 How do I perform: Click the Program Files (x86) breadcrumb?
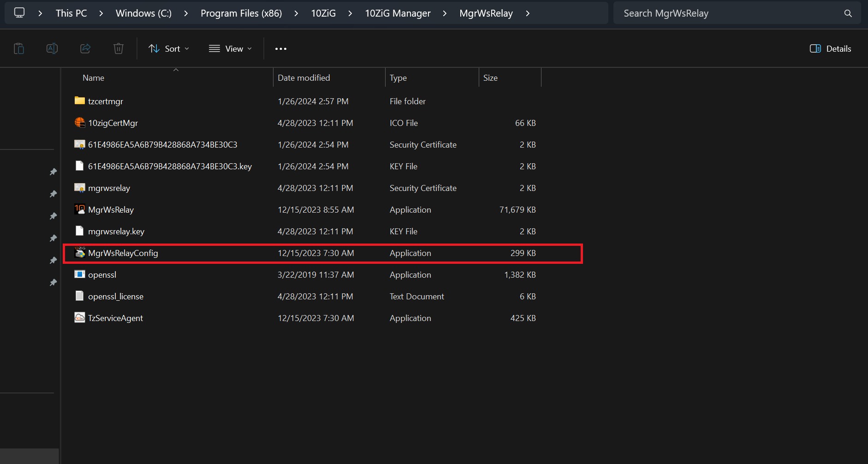[241, 13]
